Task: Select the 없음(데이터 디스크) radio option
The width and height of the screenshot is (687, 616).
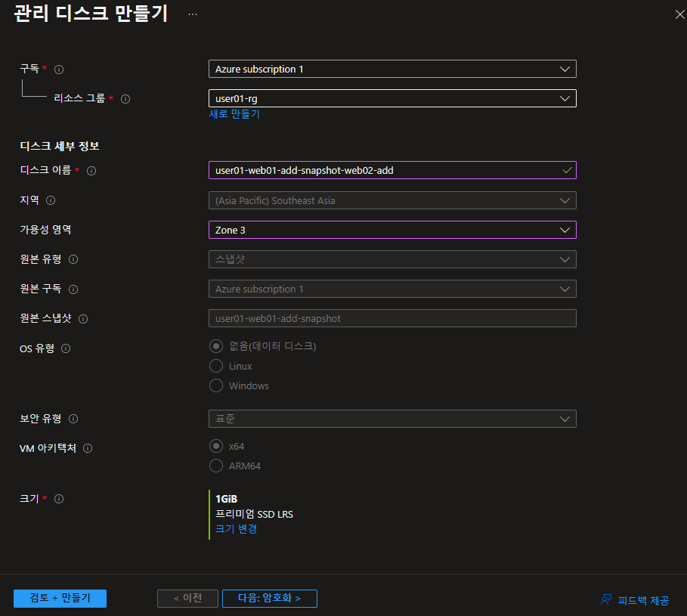Action: 216,346
